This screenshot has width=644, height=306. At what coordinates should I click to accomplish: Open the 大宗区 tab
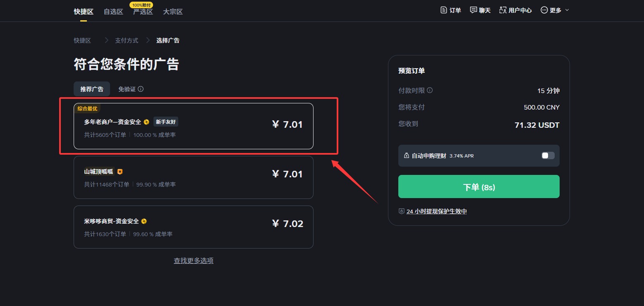click(173, 12)
